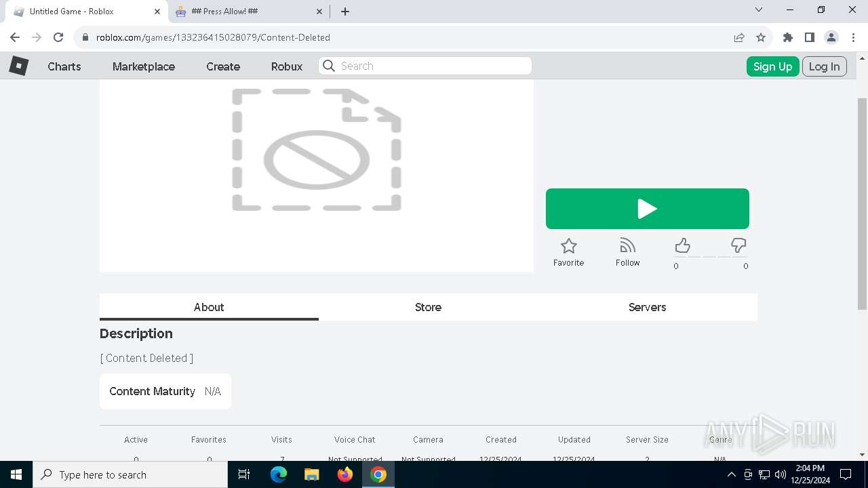Click the "Visits" stat label
868x488 pixels.
pyautogui.click(x=281, y=440)
